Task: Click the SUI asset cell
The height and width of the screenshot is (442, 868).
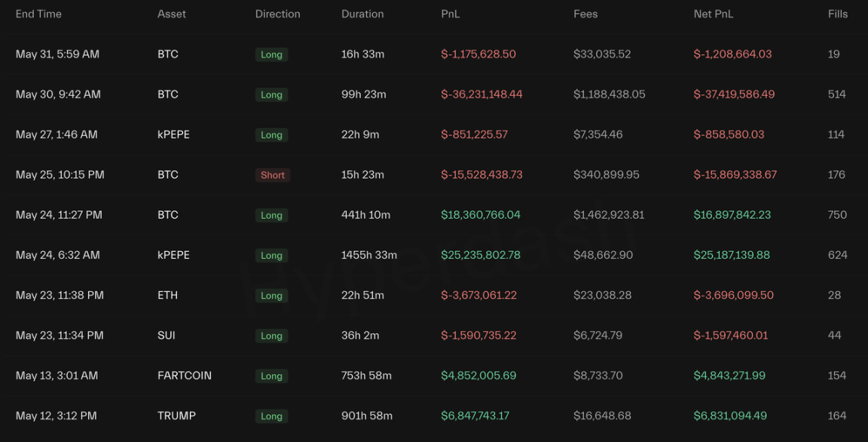Action: point(166,336)
